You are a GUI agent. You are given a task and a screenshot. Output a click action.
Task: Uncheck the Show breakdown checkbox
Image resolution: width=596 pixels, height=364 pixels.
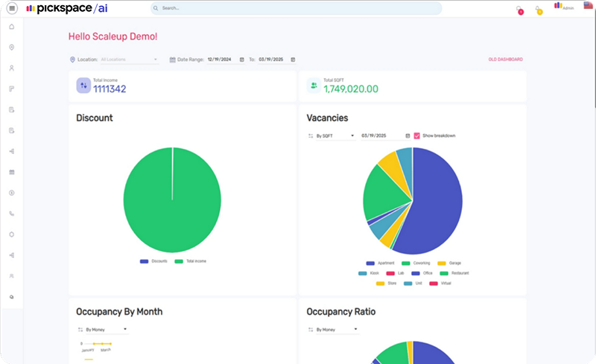(x=417, y=135)
